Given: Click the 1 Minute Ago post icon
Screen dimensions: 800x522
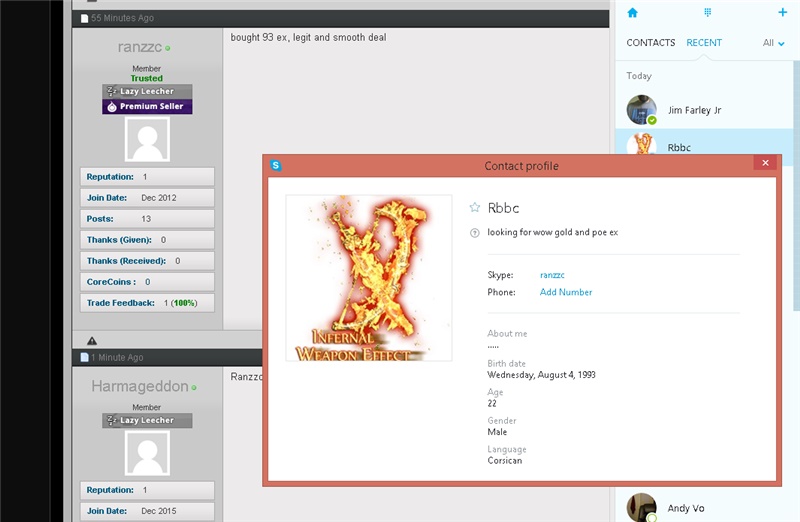Looking at the screenshot, I should coord(85,357).
